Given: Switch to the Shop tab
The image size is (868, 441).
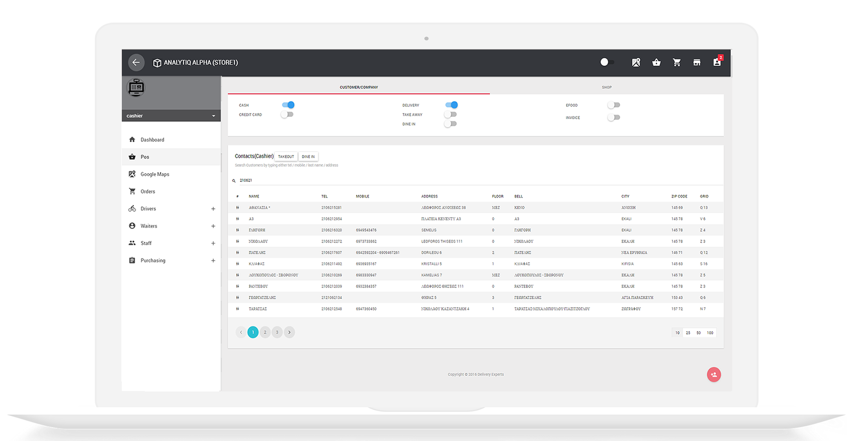Looking at the screenshot, I should [x=606, y=87].
